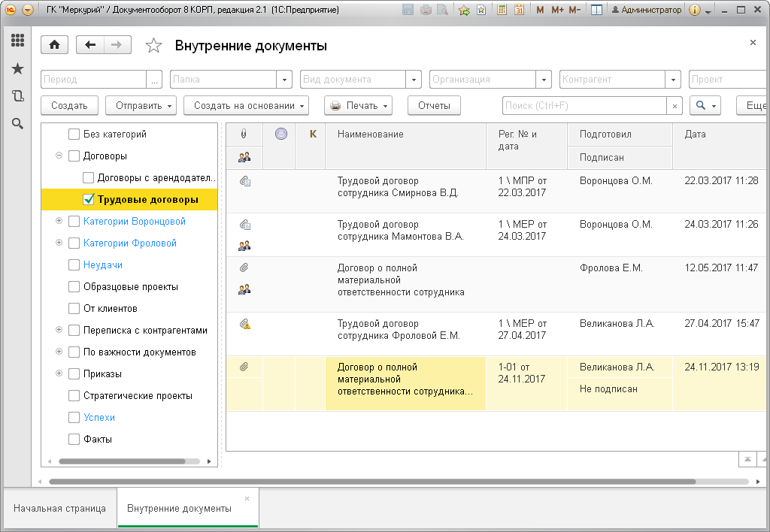Screen dimensions: 770x532
Task: Click the M memory button
Action: 540,10
